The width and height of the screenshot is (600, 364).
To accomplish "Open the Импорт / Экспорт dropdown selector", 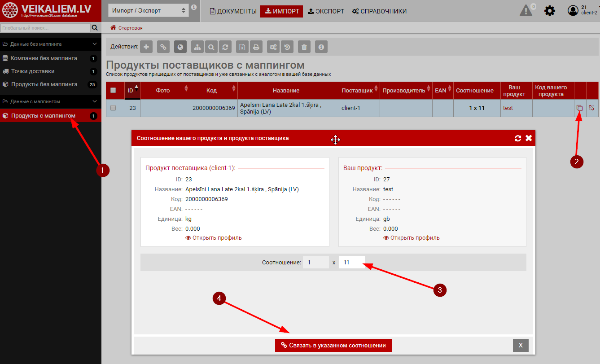I will click(149, 11).
